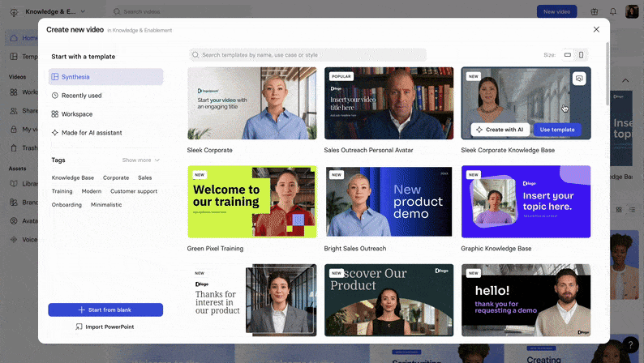The image size is (644, 363).
Task: Click lock icon for My videos in sidebar
Action: coord(14,129)
